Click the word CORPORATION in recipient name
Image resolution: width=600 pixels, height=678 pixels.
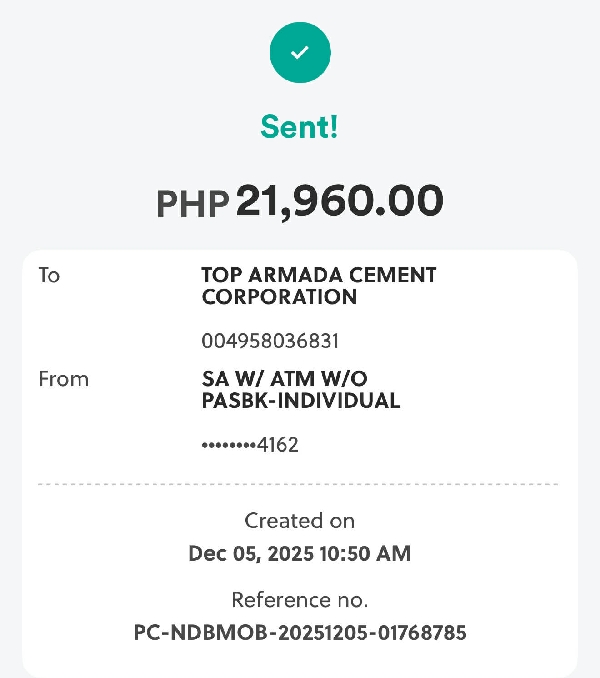pos(279,297)
